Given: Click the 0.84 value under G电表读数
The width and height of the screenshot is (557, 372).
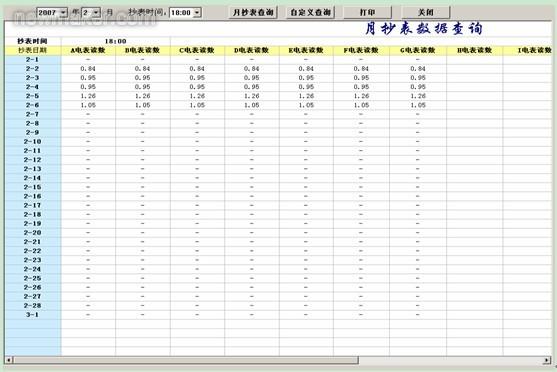Looking at the screenshot, I should point(418,69).
